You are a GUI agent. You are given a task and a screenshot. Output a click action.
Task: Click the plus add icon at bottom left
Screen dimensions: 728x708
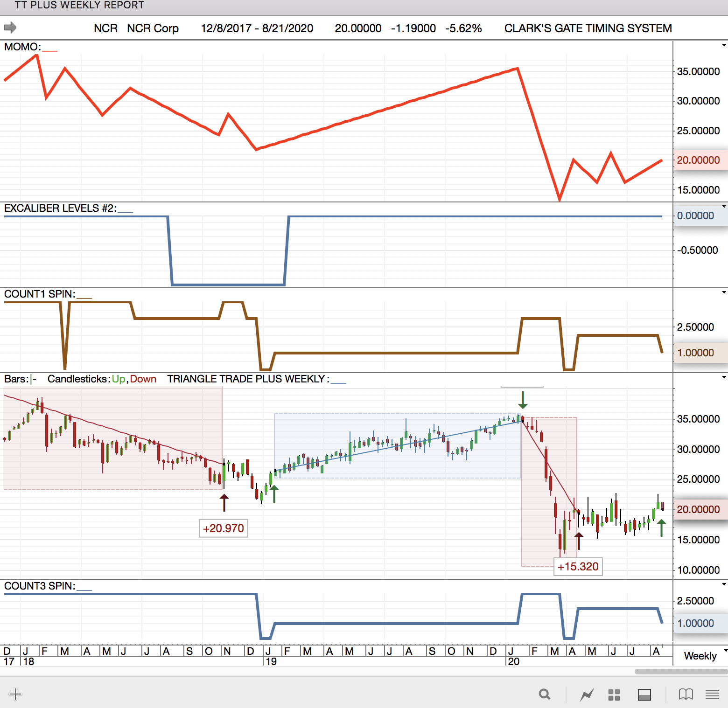tap(15, 694)
